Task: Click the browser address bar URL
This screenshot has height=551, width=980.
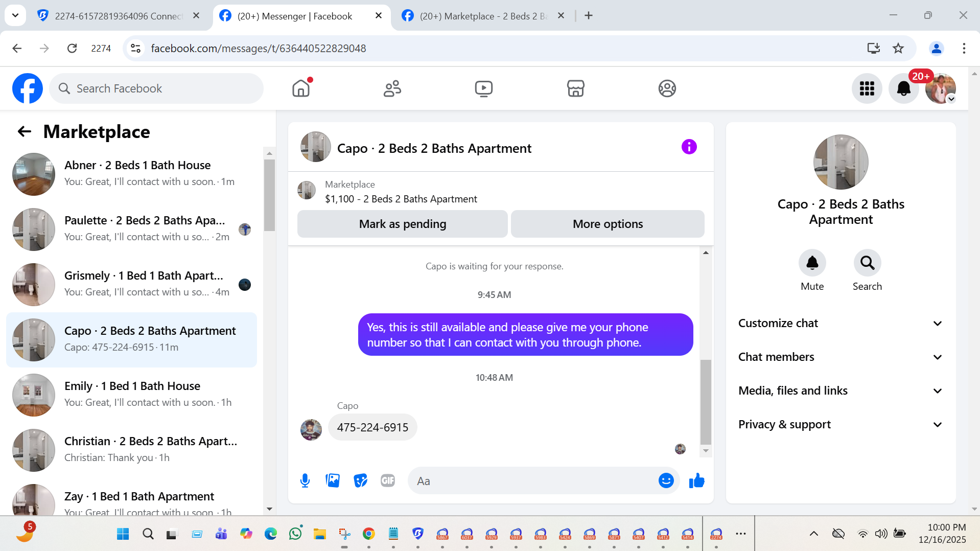Action: click(x=259, y=48)
